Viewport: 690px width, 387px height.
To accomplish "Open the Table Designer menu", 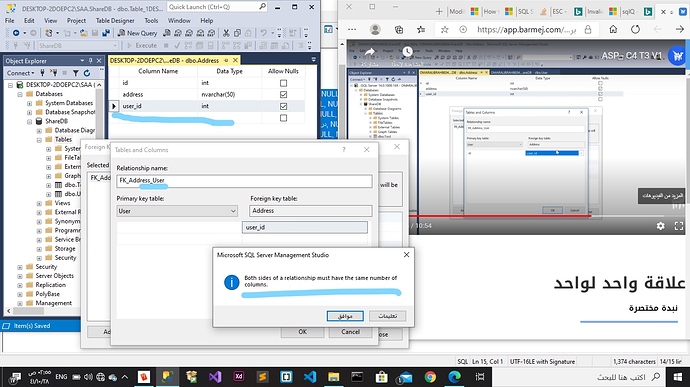I will click(x=115, y=20).
